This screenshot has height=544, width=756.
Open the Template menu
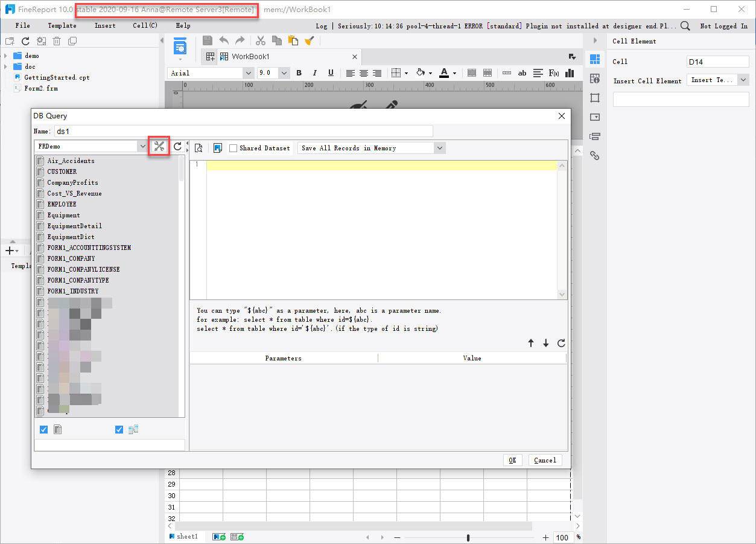pos(62,25)
